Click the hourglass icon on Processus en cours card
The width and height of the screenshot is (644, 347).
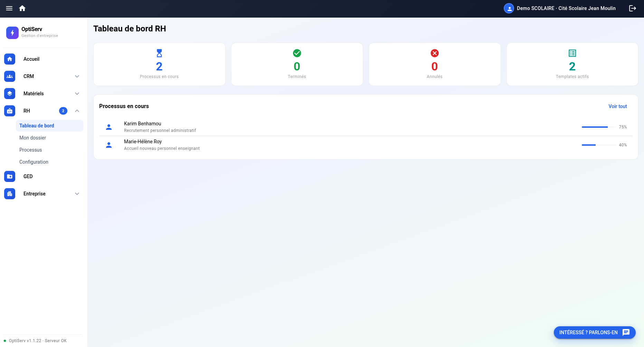[x=159, y=53]
